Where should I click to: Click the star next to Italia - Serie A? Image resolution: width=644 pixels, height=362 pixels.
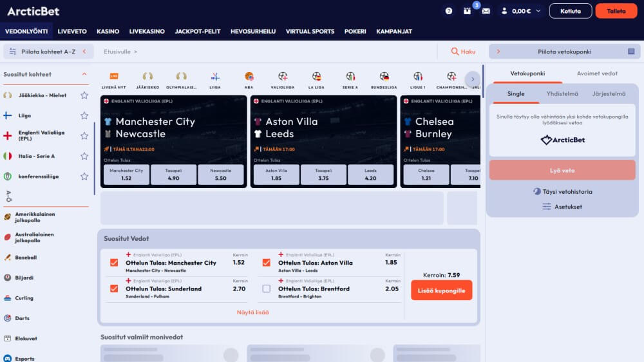click(x=84, y=156)
